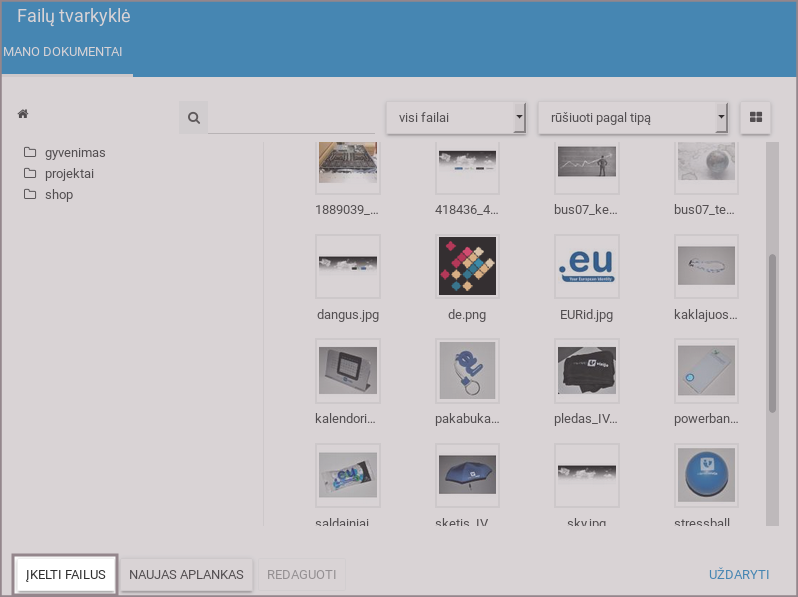Screen dimensions: 798x597
Task: Select the powerbank image thumbnail
Action: [706, 370]
